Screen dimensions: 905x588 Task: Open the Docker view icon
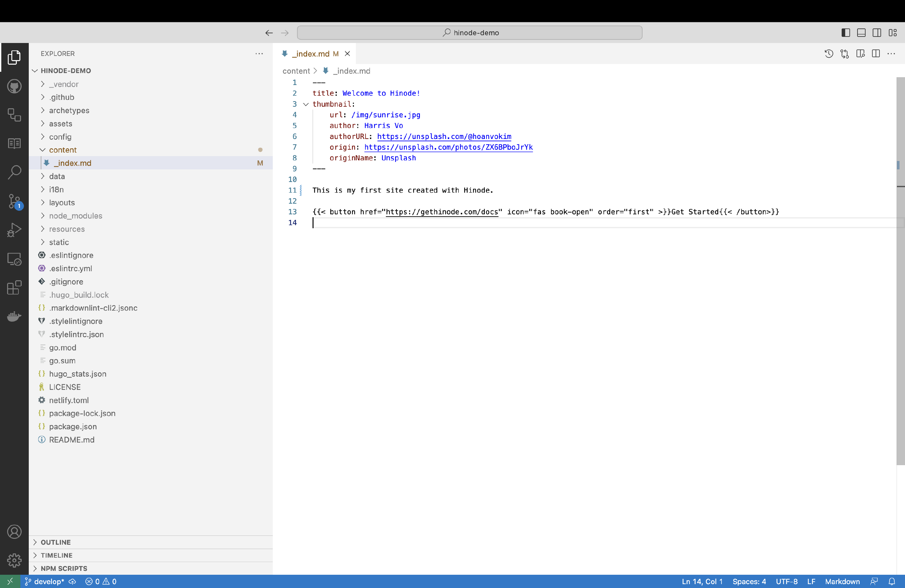click(x=15, y=316)
